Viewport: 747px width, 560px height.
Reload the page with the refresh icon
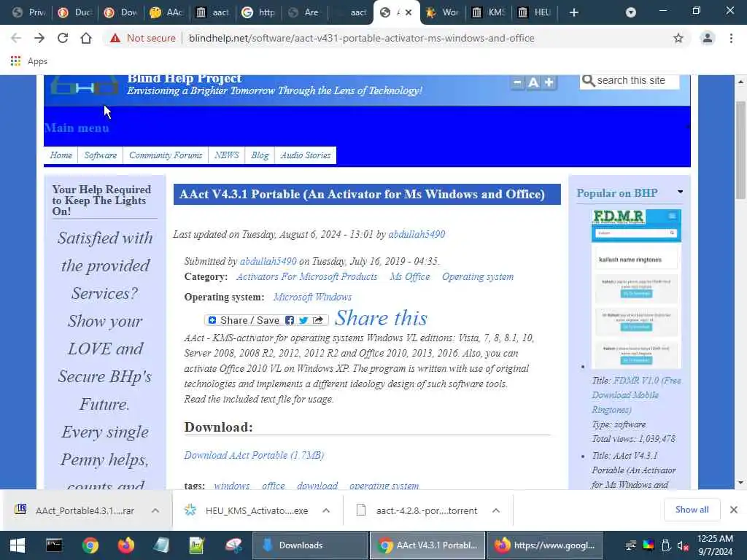point(63,38)
